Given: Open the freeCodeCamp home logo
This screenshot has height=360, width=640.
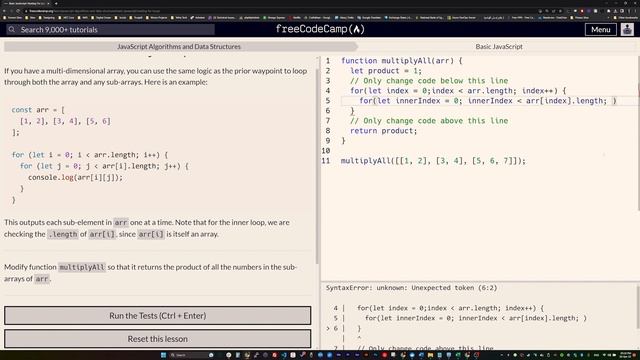Looking at the screenshot, I should (x=320, y=29).
